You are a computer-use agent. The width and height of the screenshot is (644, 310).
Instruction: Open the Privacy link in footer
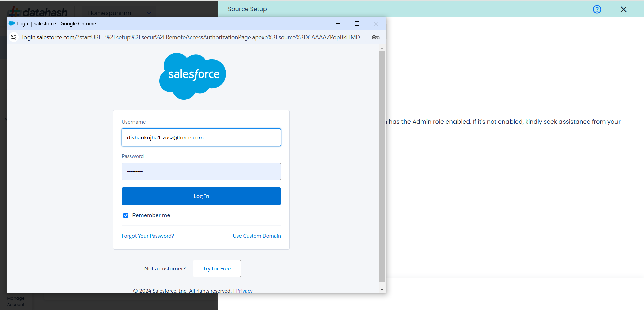244,291
